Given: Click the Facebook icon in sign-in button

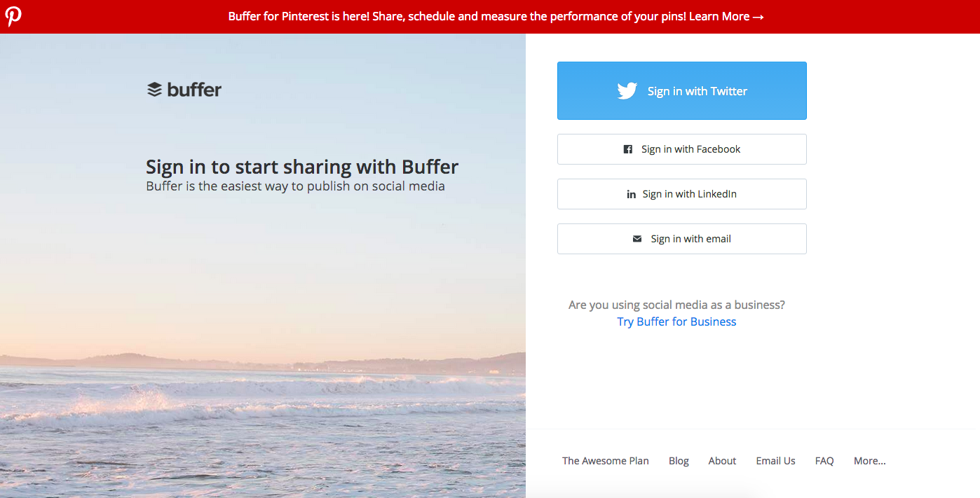Looking at the screenshot, I should coord(628,149).
